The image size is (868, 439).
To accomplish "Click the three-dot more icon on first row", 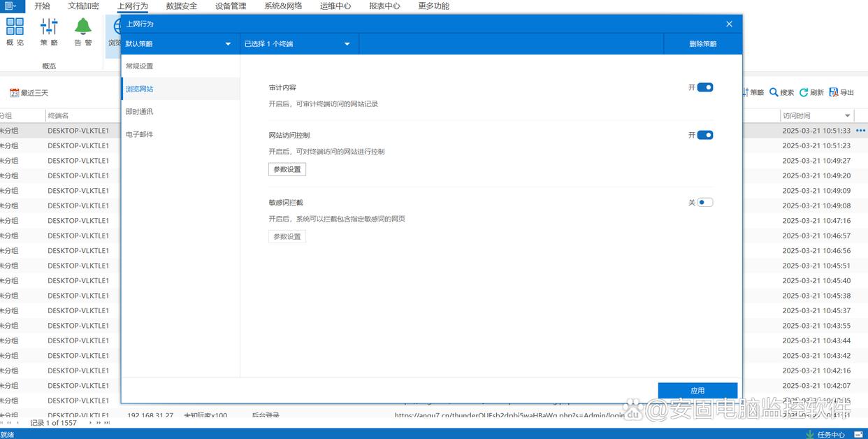I will [x=860, y=131].
